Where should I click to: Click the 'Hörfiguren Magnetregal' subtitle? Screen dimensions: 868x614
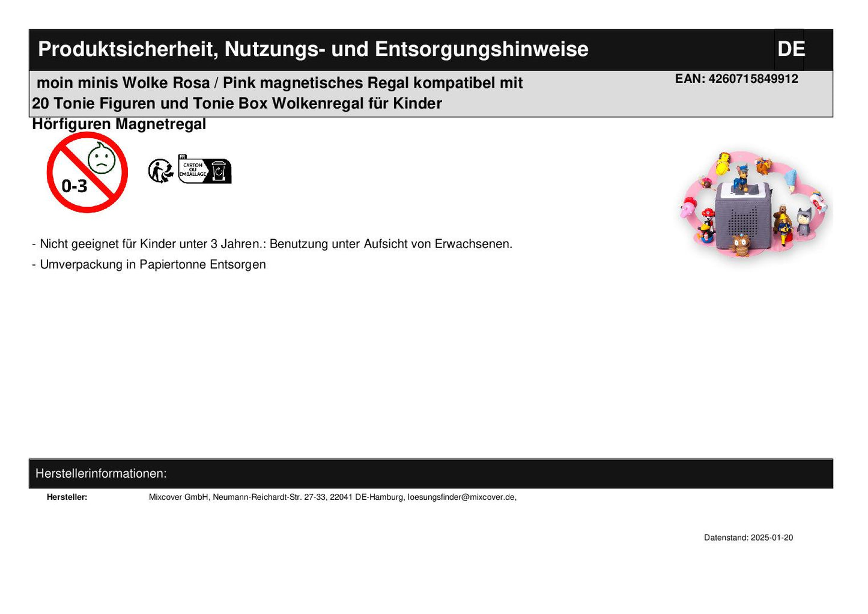tap(119, 124)
